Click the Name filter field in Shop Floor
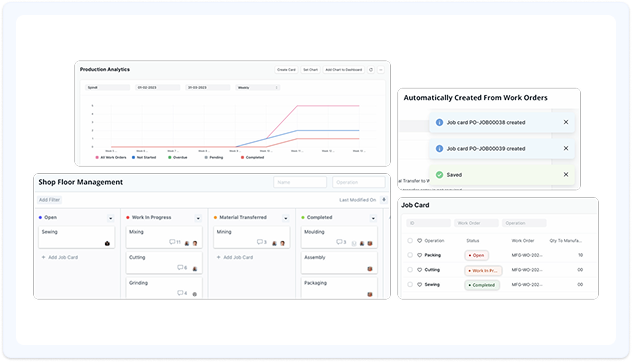This screenshot has height=362, width=632. [300, 182]
